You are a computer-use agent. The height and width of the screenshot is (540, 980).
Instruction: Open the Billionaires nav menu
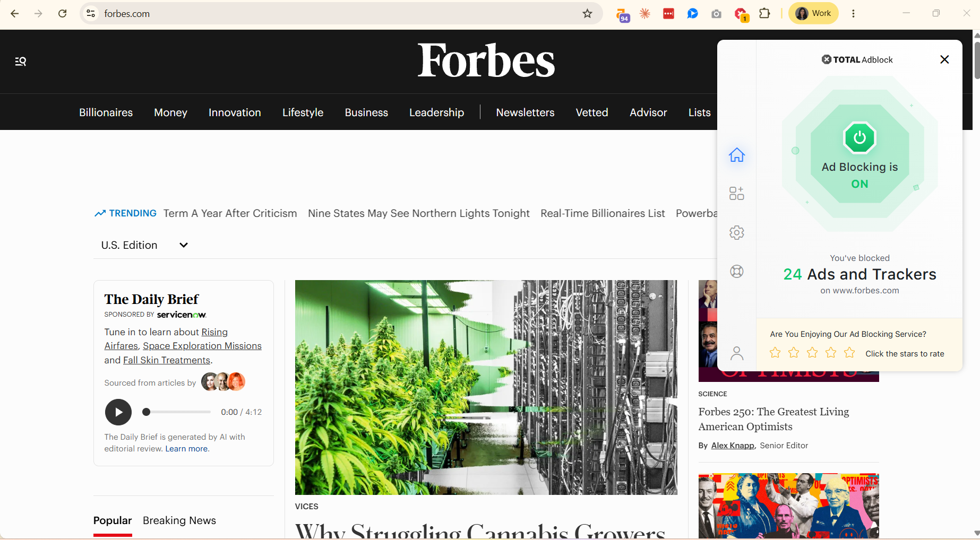(x=106, y=112)
